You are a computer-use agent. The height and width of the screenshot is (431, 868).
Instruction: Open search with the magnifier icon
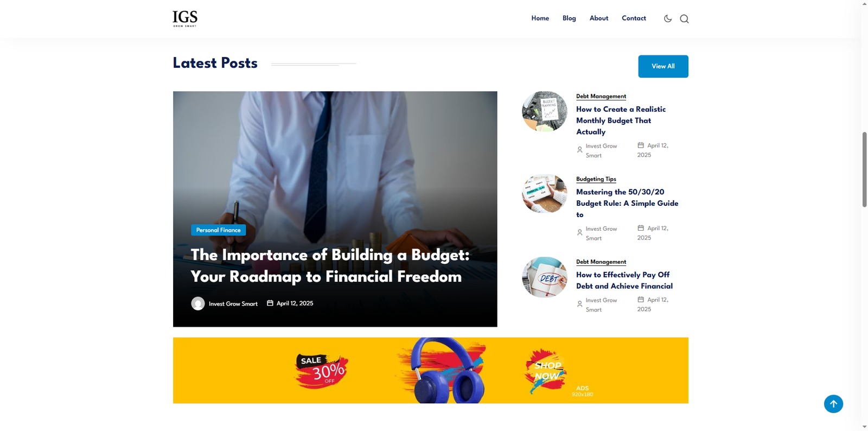point(684,19)
